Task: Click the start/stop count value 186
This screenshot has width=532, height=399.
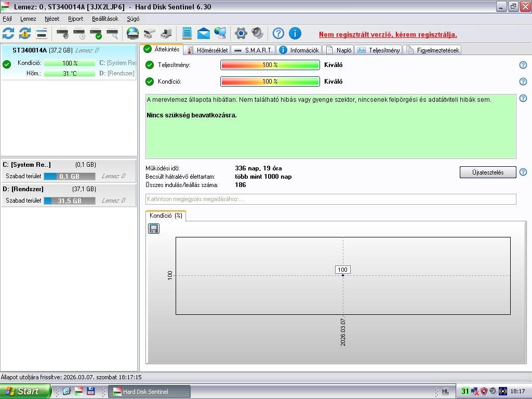Action: coord(240,185)
